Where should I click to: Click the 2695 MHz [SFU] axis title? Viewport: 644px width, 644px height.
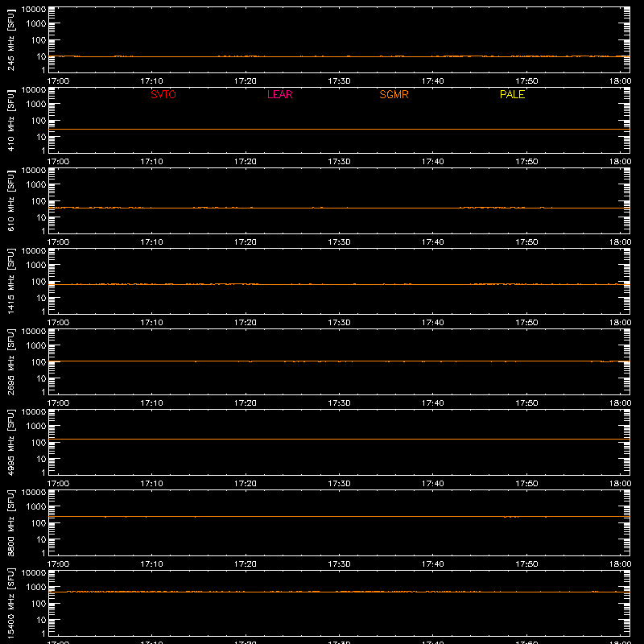[x=10, y=361]
